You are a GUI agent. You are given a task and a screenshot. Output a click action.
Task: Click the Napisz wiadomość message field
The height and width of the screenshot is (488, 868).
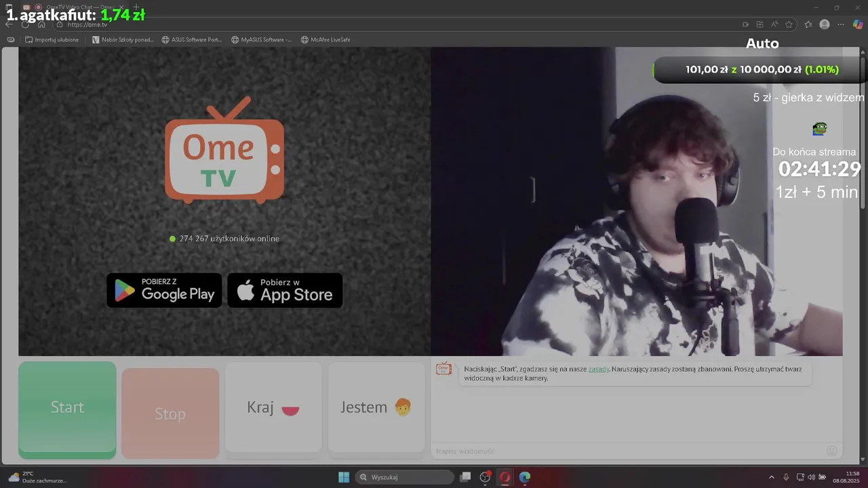point(627,451)
